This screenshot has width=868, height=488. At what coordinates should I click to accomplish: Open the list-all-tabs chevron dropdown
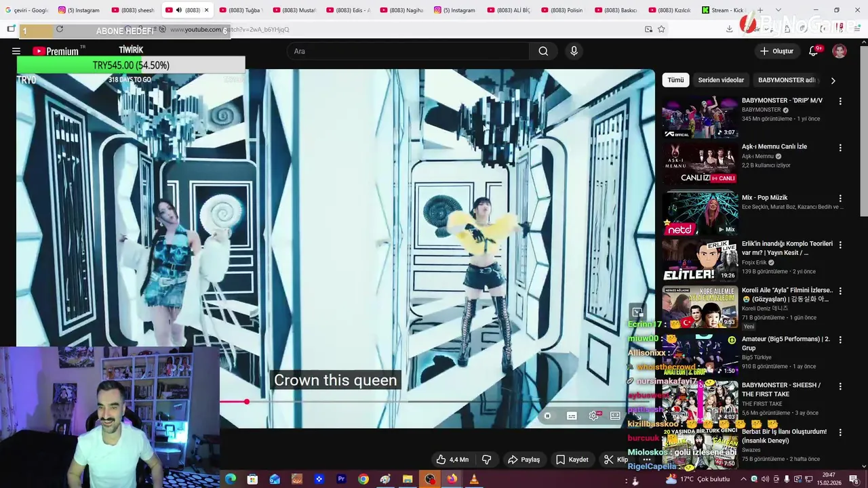click(x=778, y=10)
